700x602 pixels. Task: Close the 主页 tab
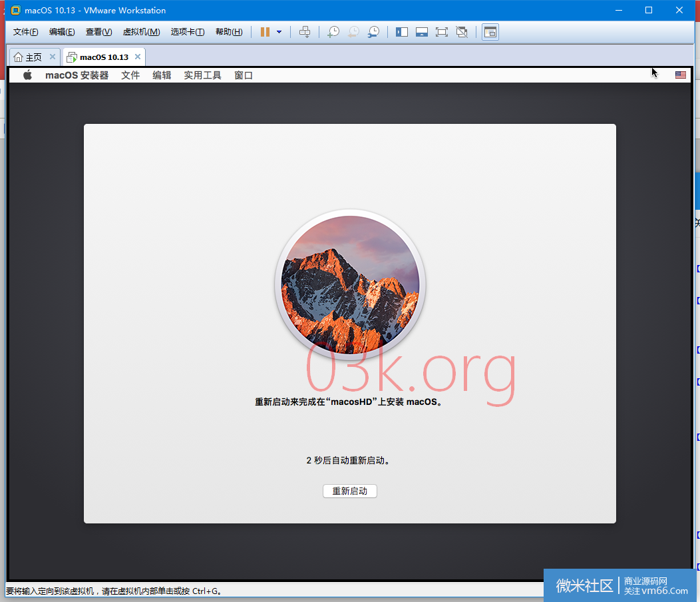point(52,57)
